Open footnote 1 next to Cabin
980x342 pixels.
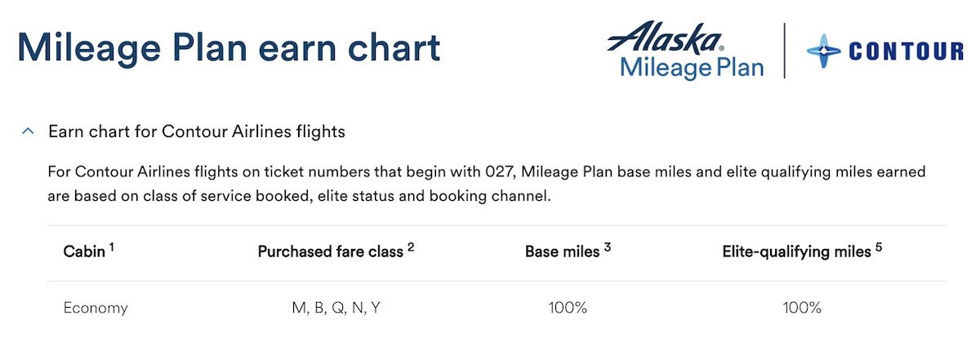[111, 247]
